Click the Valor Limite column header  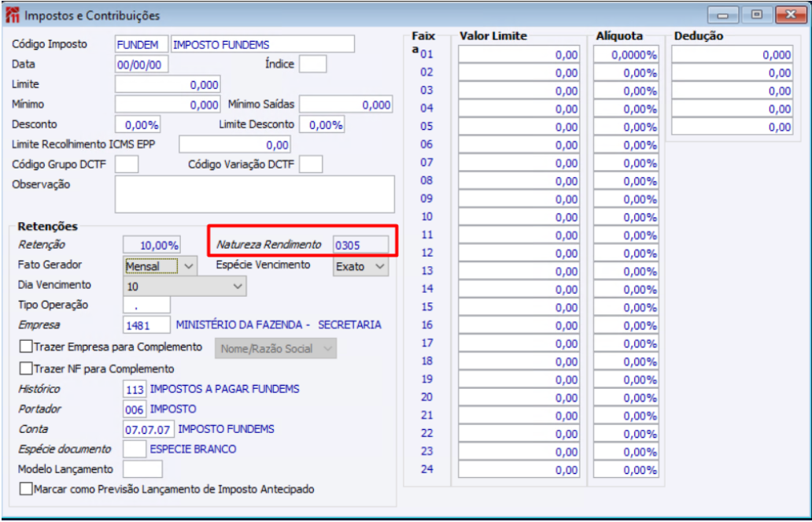(493, 35)
